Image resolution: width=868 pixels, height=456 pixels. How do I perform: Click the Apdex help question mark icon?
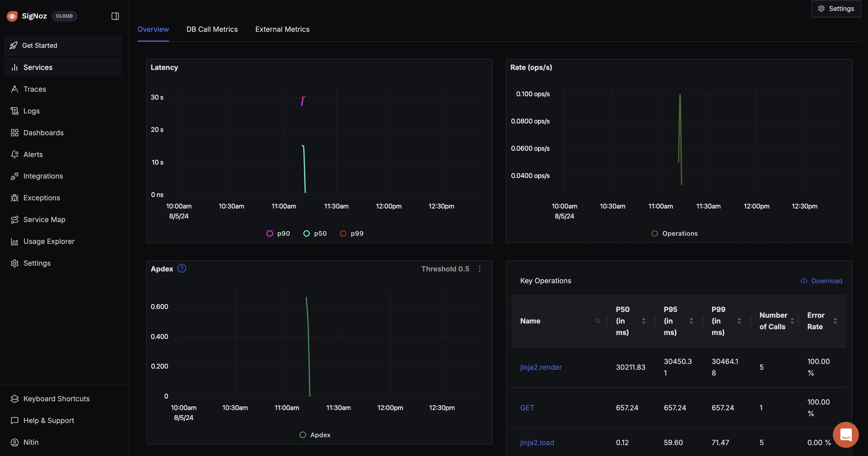click(182, 268)
